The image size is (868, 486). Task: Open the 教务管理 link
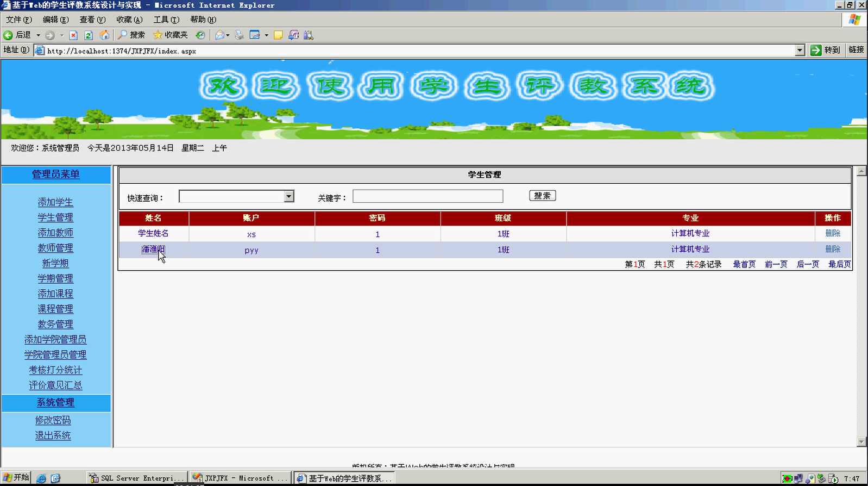click(x=55, y=324)
